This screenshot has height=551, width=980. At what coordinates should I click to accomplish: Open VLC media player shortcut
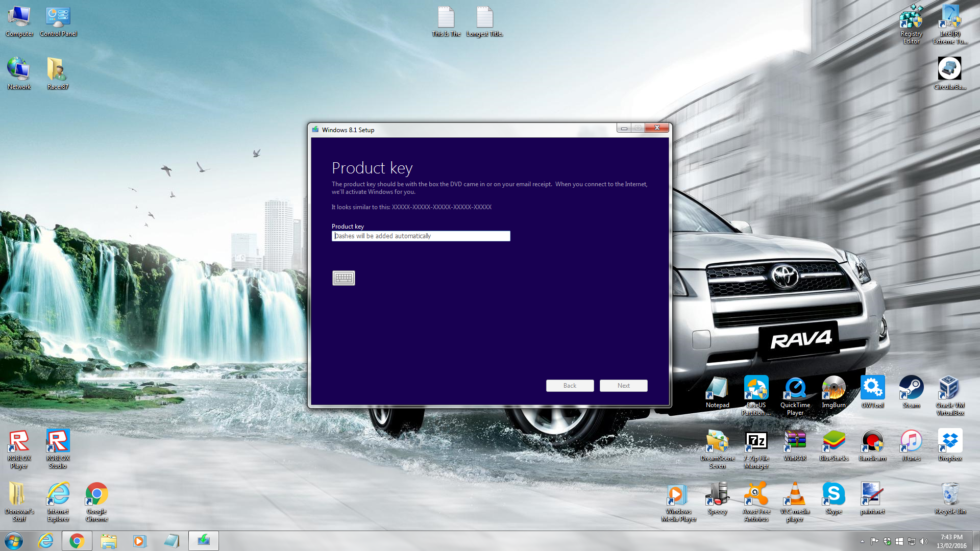(x=795, y=495)
